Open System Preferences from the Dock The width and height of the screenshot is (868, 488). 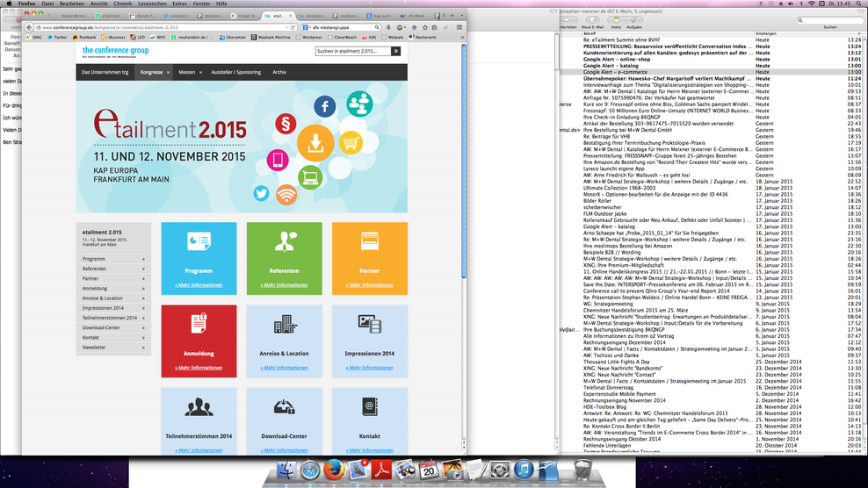[x=501, y=470]
